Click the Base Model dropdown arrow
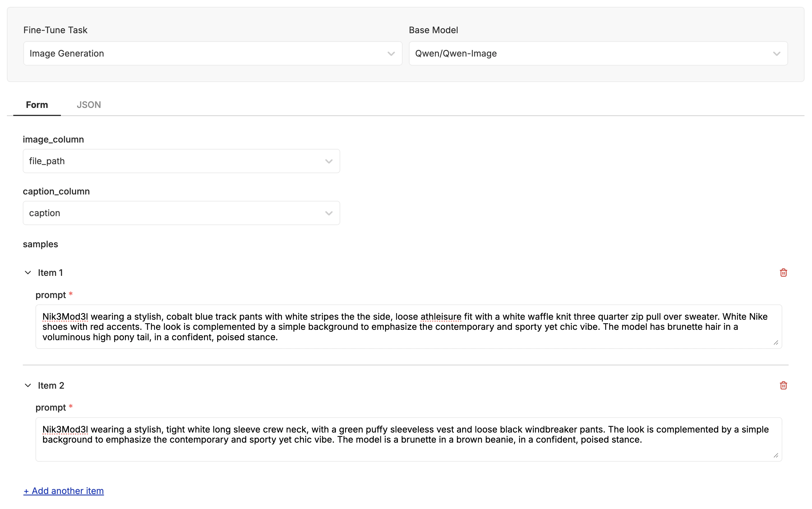The image size is (812, 509). coord(776,54)
